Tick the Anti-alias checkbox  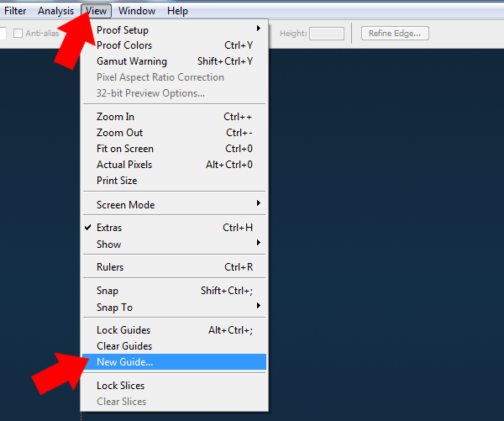[x=18, y=33]
